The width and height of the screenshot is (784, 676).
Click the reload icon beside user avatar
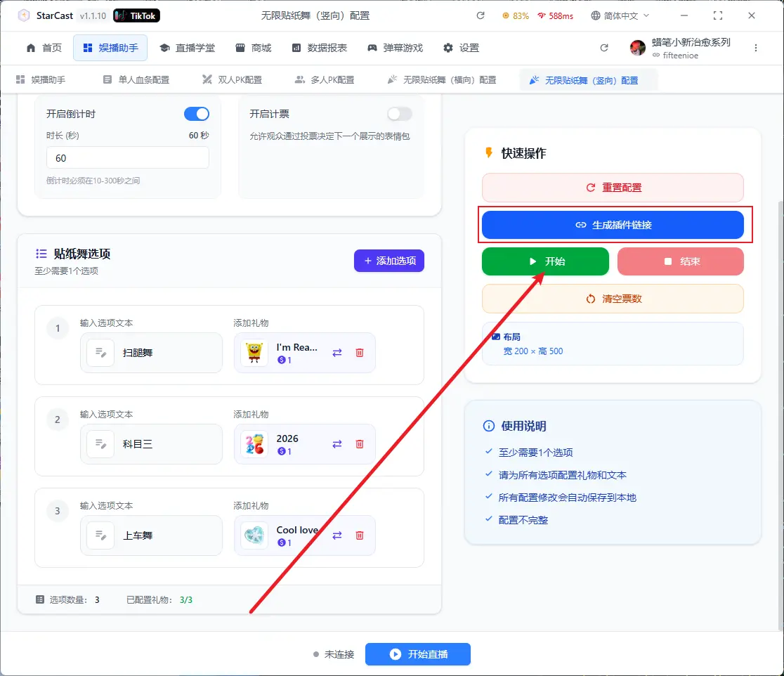click(604, 48)
